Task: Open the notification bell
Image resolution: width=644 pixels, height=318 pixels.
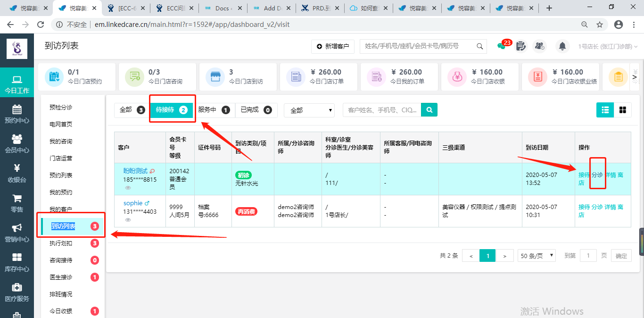Action: (x=562, y=46)
